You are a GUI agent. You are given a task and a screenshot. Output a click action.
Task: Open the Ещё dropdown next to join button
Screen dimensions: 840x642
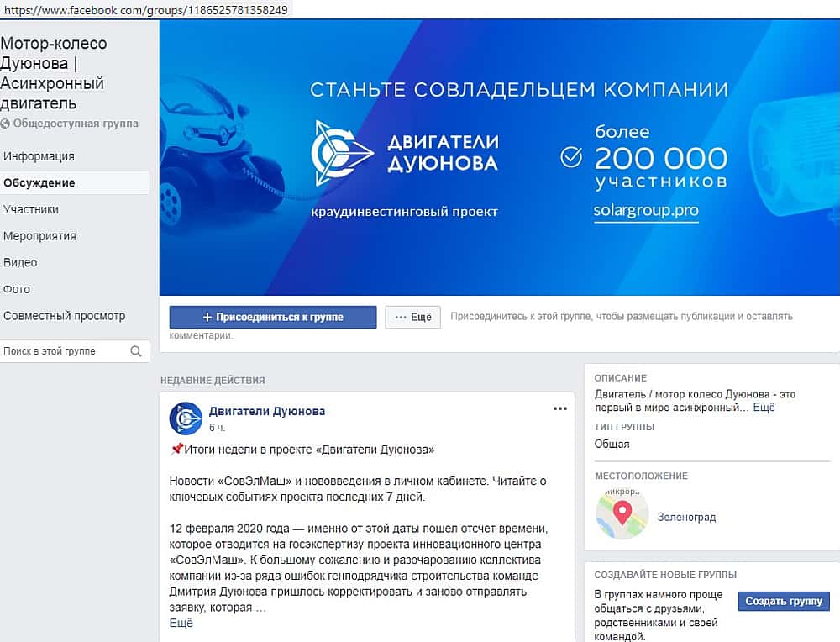[x=412, y=318]
